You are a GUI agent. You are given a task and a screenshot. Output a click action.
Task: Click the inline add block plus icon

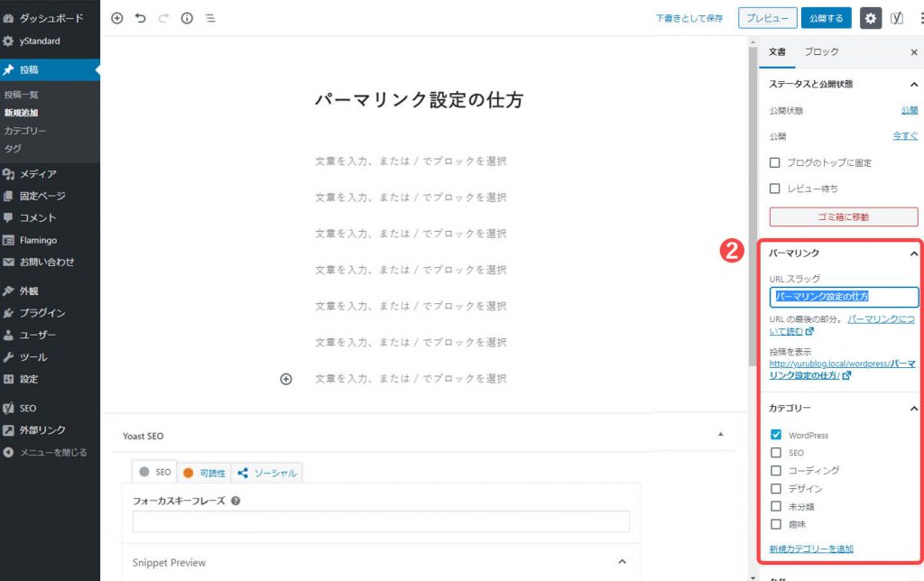tap(286, 380)
